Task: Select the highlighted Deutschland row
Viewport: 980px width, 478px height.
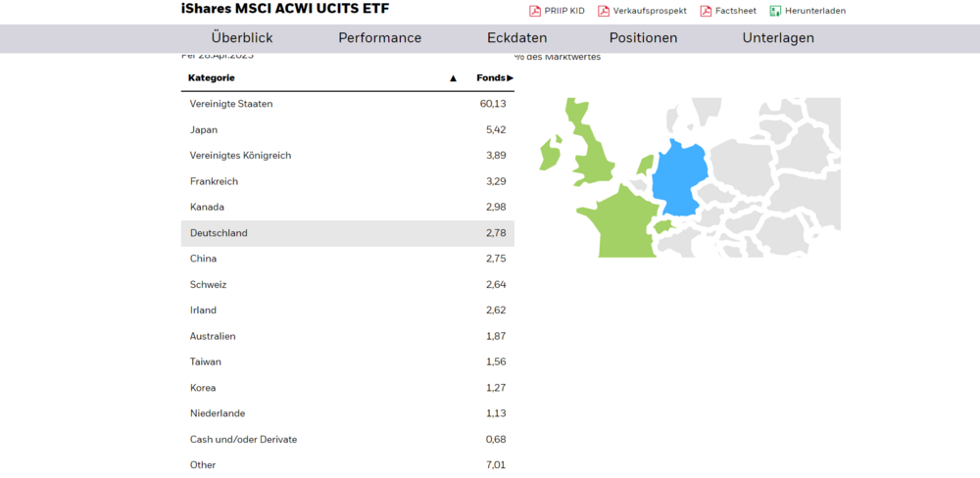Action: (x=348, y=233)
